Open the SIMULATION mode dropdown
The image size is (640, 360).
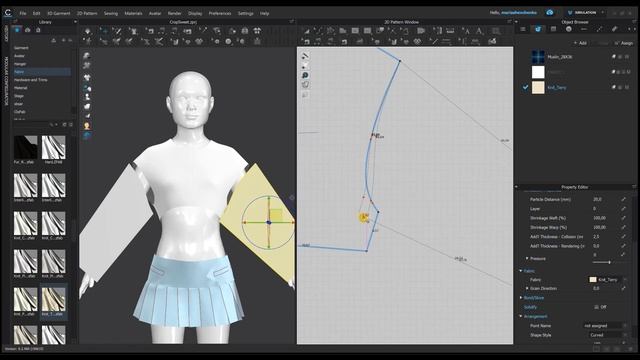(586, 13)
